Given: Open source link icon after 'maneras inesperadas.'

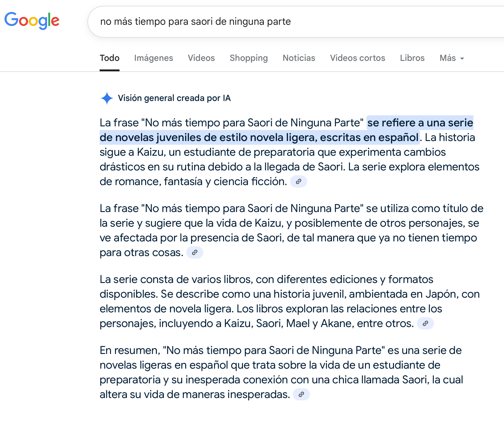Looking at the screenshot, I should [301, 394].
